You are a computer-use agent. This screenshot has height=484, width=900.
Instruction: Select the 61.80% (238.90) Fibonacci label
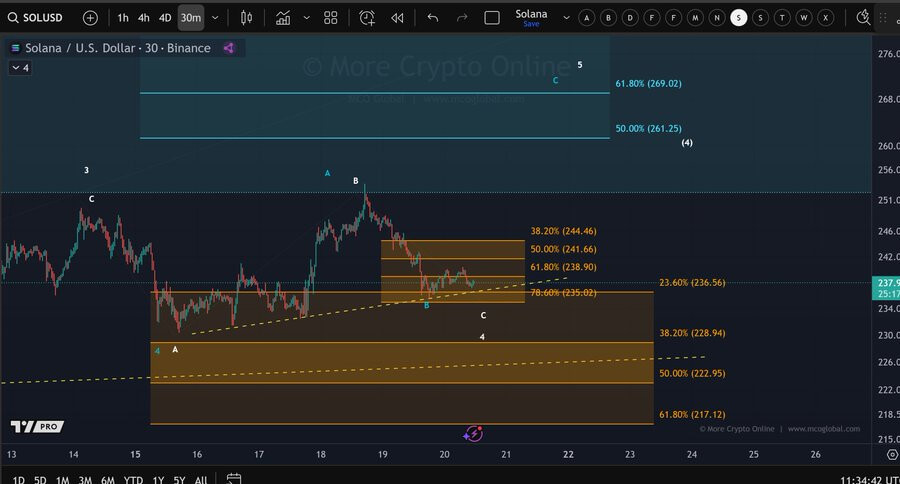click(563, 267)
